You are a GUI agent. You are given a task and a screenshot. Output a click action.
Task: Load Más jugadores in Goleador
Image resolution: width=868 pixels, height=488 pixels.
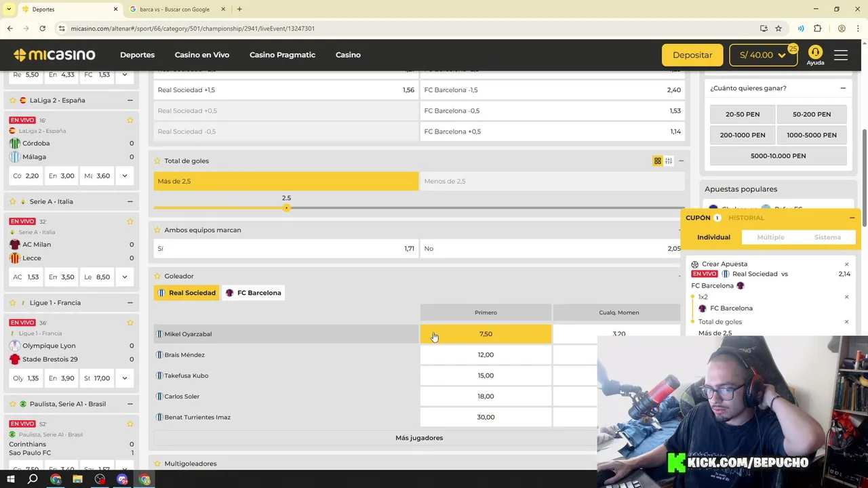[x=419, y=438]
